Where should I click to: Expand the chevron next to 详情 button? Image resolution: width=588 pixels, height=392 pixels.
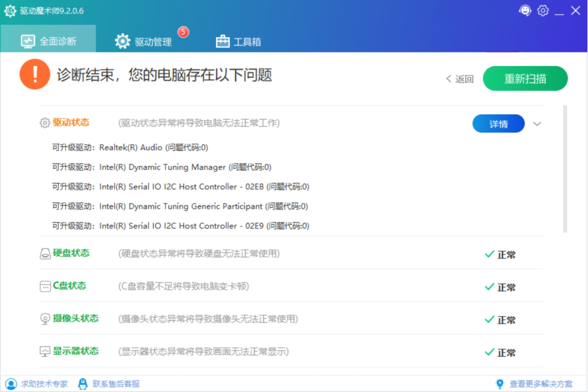click(537, 124)
